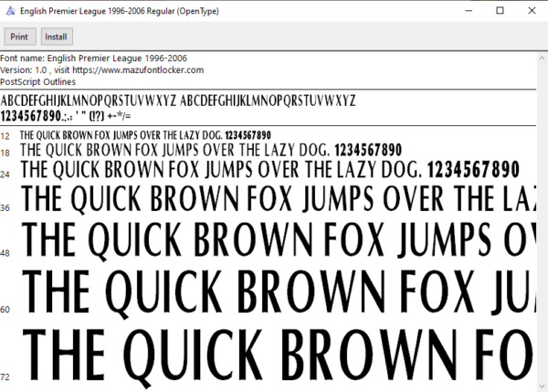This screenshot has height=392, width=548.
Task: Maximize the font viewer window
Action: point(501,11)
